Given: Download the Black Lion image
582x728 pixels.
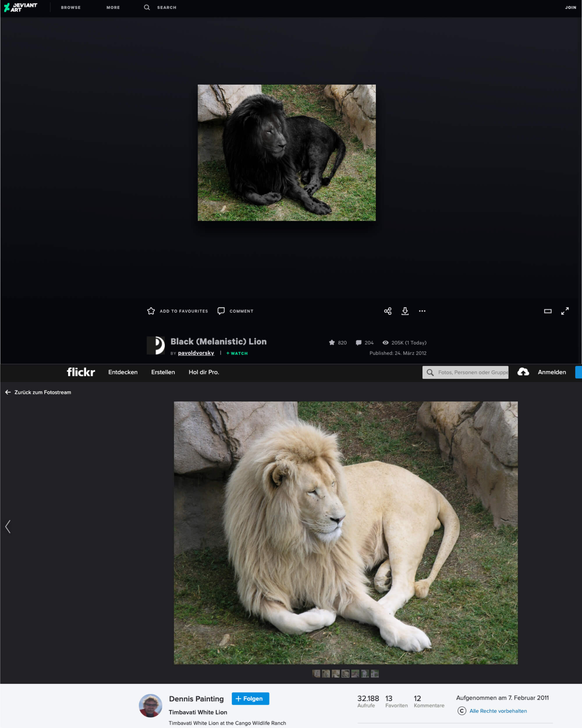Looking at the screenshot, I should 405,311.
